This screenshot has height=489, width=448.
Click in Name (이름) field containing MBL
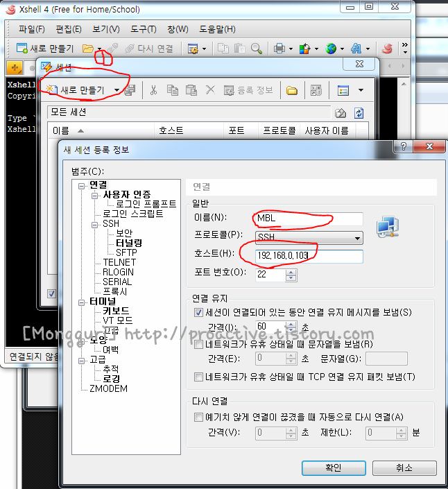[309, 218]
